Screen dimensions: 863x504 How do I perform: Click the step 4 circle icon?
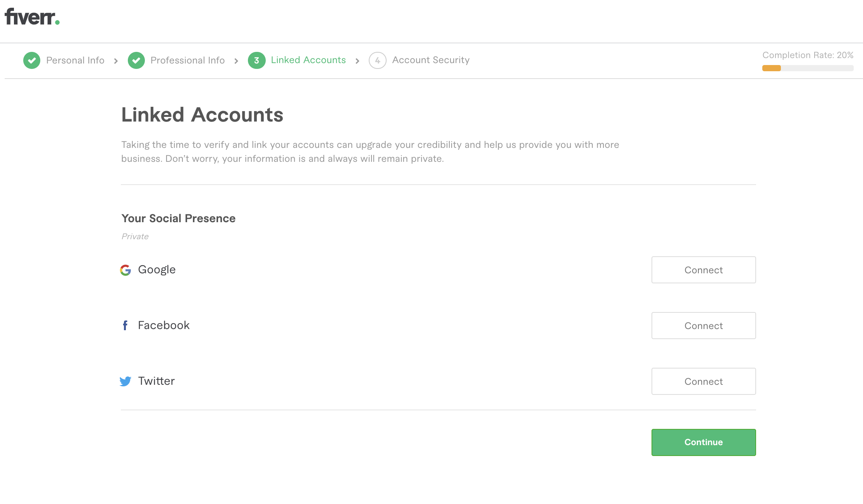click(x=377, y=60)
